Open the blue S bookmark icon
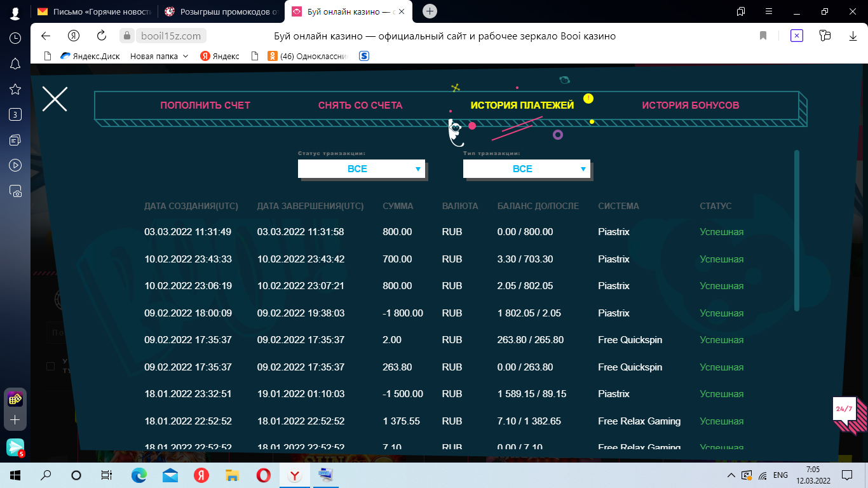This screenshot has width=868, height=488. 364,56
